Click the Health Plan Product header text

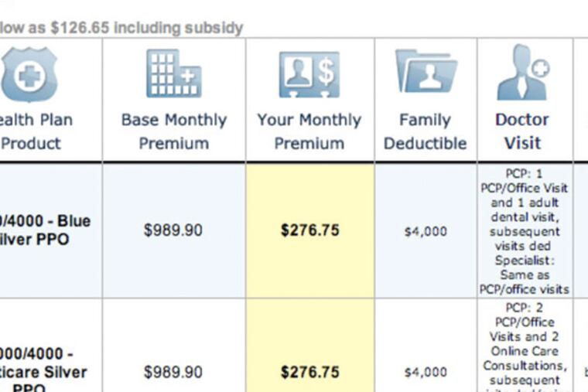coord(36,131)
